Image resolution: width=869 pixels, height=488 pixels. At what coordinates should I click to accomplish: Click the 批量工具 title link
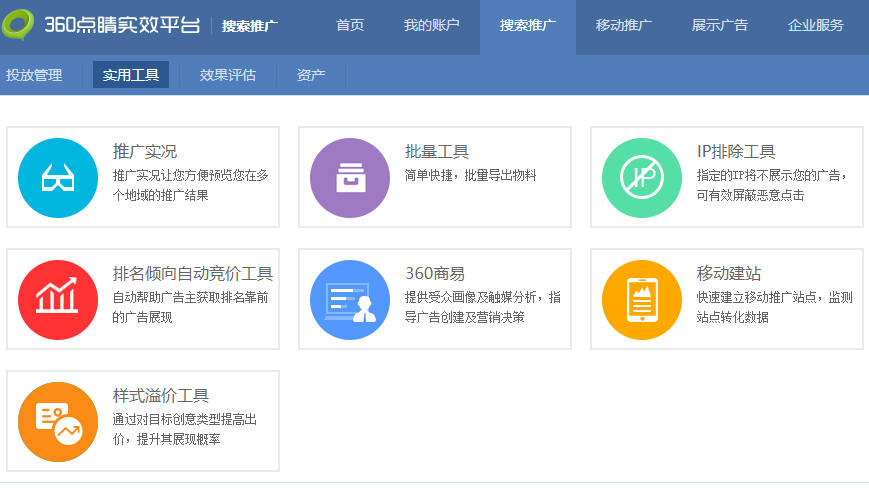(437, 151)
